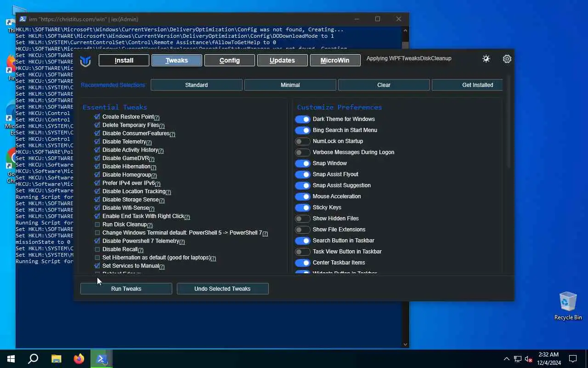The height and width of the screenshot is (368, 588).
Task: Open help for Disable Telemetry
Action: click(x=149, y=142)
